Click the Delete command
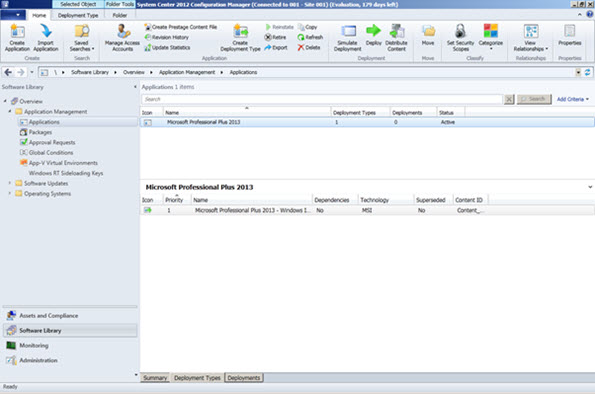 click(x=309, y=47)
